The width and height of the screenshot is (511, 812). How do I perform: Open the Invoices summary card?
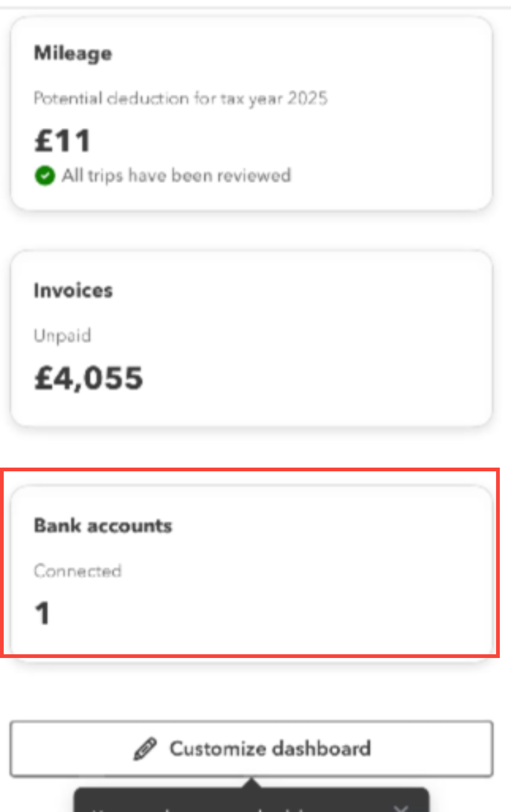coord(251,338)
